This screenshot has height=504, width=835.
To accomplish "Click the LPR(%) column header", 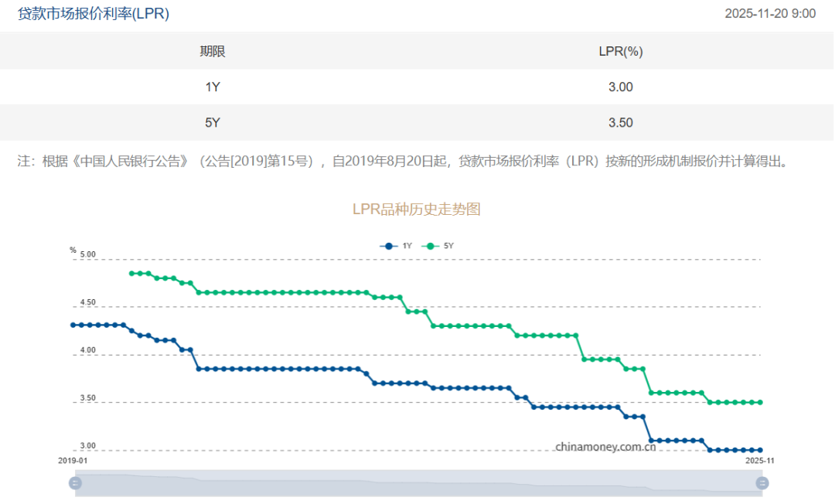I will (620, 52).
